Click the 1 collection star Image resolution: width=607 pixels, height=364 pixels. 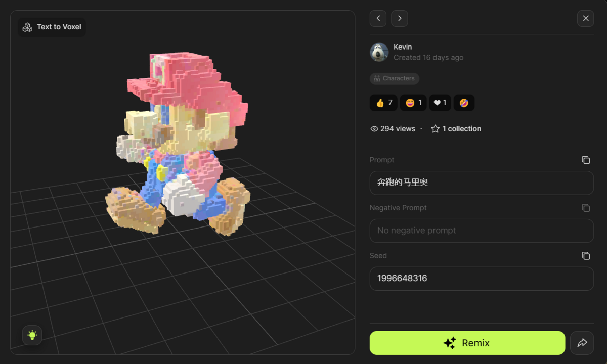435,129
